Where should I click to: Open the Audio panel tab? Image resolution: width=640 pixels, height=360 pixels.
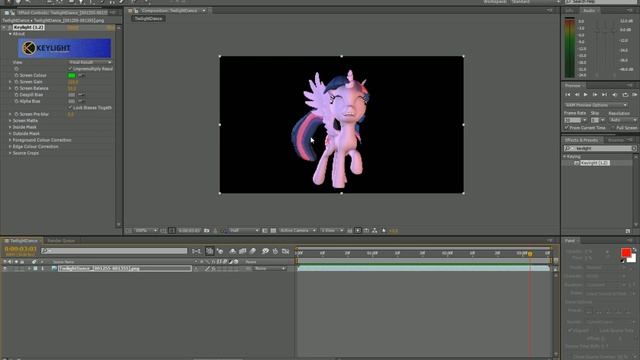pyautogui.click(x=589, y=11)
